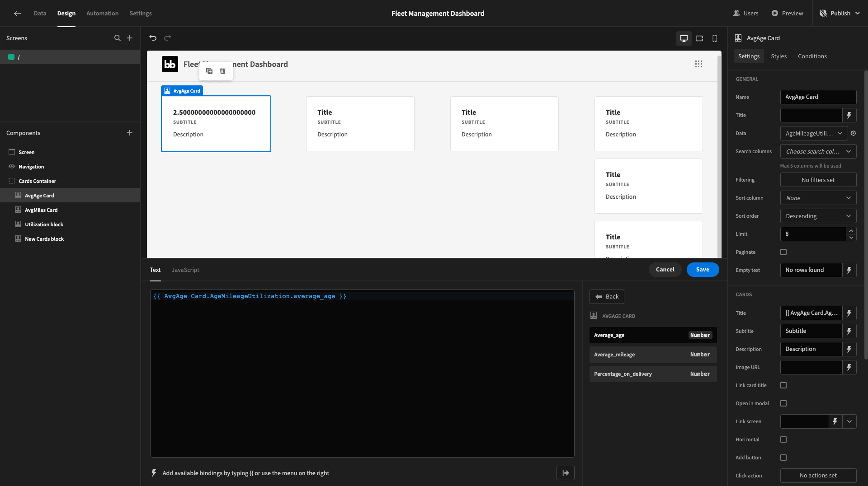Click the undo arrow icon
868x486 pixels.
coord(153,38)
